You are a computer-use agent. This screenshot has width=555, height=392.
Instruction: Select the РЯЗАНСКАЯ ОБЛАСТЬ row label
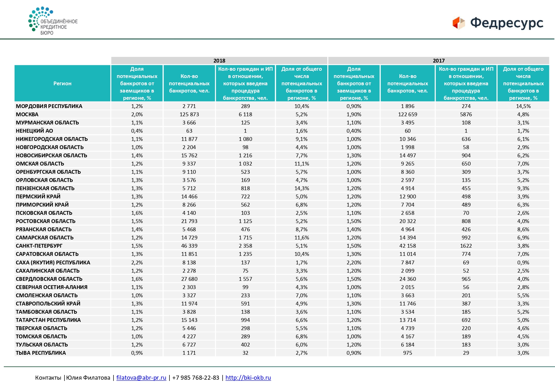[44, 229]
